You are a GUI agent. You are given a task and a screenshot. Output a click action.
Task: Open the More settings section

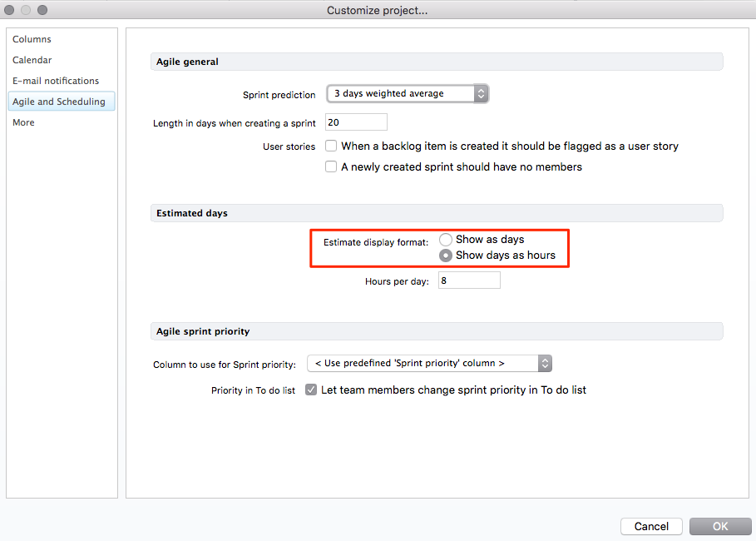(23, 122)
